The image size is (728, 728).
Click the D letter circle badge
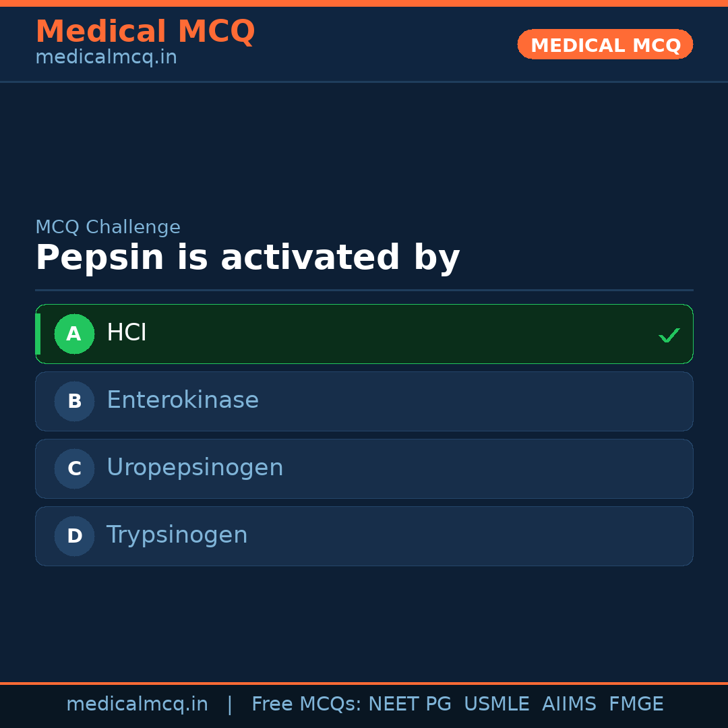[74, 536]
